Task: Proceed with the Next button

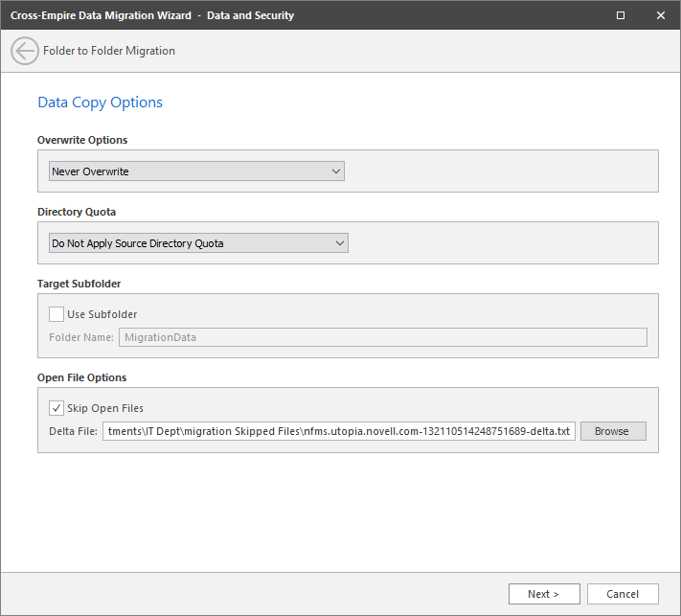Action: pyautogui.click(x=543, y=594)
